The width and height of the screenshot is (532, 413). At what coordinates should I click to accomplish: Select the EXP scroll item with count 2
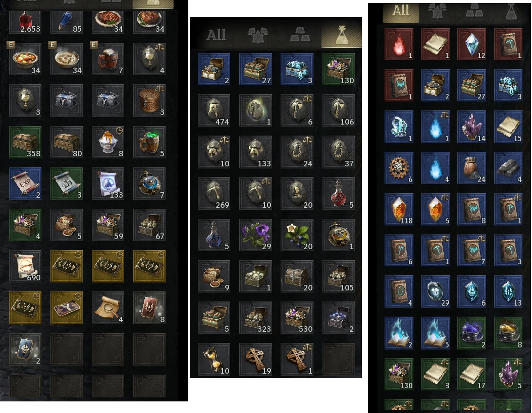click(x=25, y=184)
